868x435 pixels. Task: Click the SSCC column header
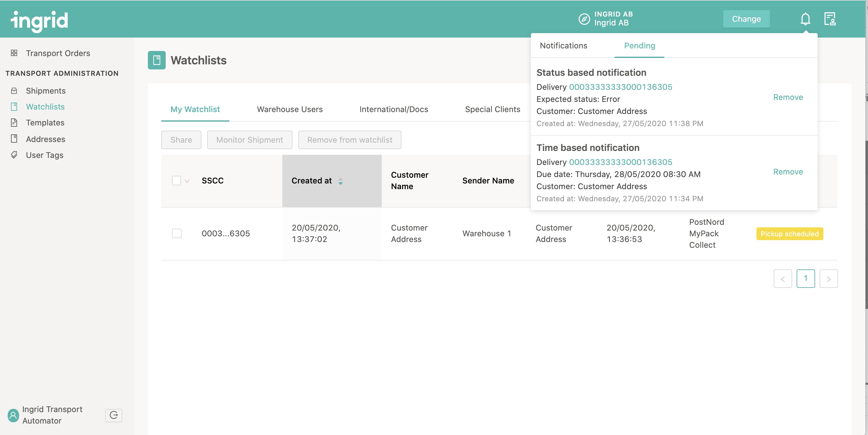213,181
